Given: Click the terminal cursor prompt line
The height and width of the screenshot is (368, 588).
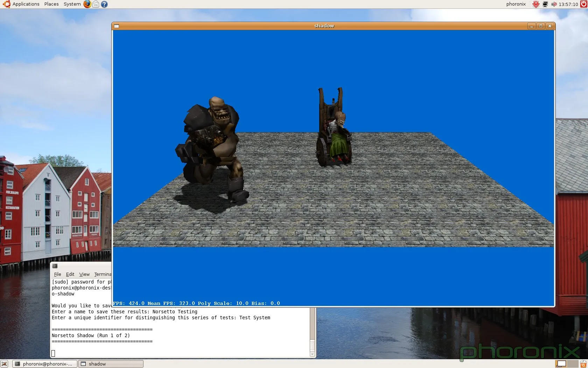Looking at the screenshot, I should point(53,353).
